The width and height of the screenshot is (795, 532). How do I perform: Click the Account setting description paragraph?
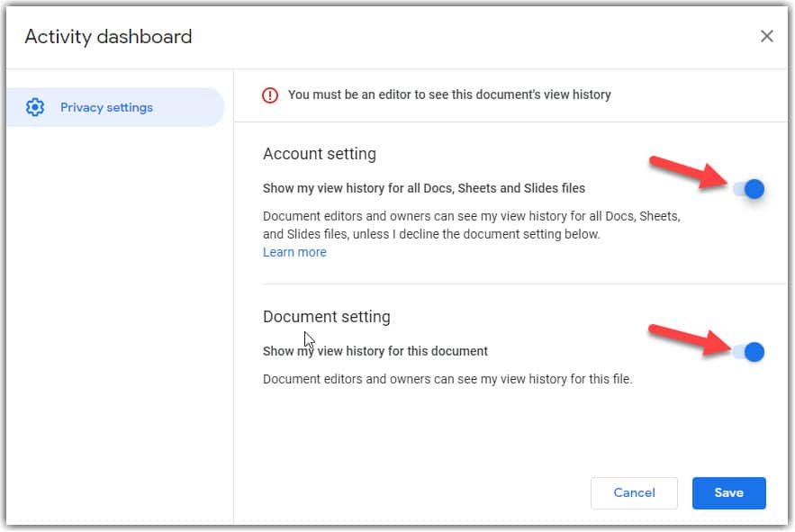point(472,225)
